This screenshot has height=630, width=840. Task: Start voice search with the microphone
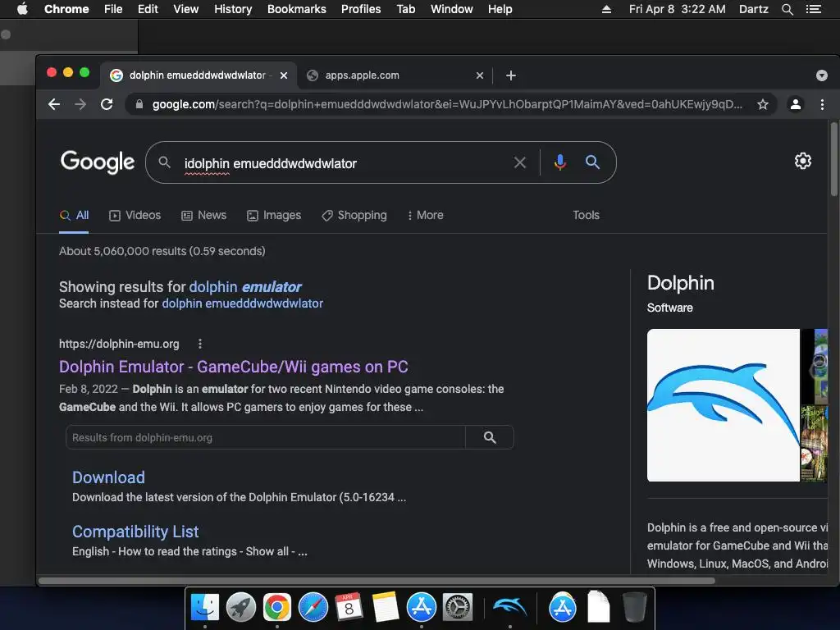coord(559,162)
